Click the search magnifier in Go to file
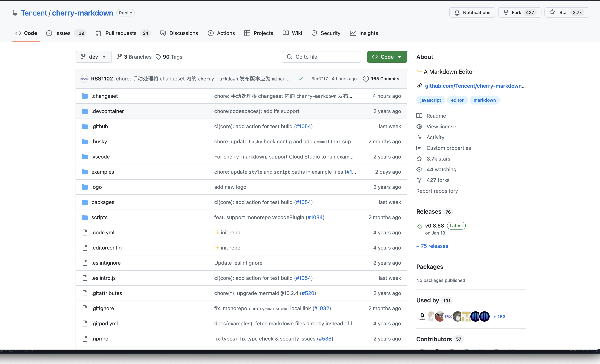Image resolution: width=600 pixels, height=364 pixels. [x=289, y=57]
